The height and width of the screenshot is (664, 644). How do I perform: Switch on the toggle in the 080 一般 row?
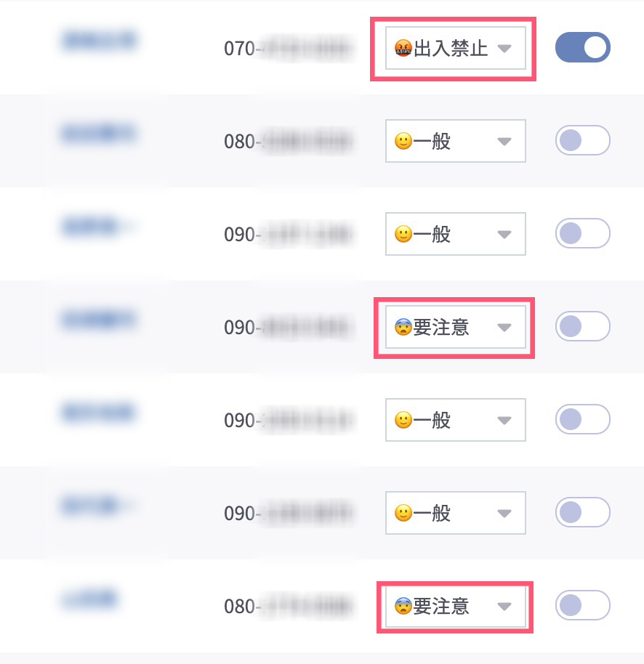pos(583,140)
